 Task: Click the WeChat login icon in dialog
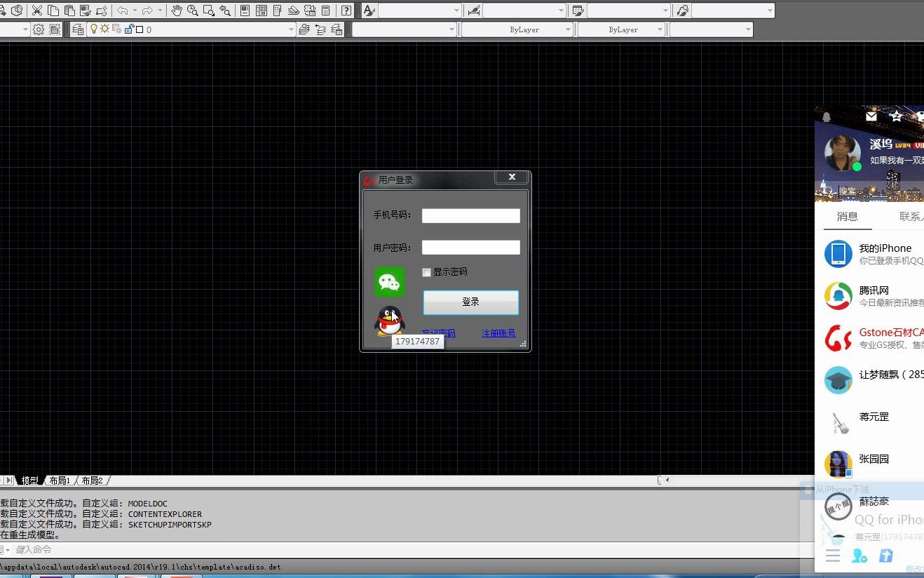coord(389,282)
